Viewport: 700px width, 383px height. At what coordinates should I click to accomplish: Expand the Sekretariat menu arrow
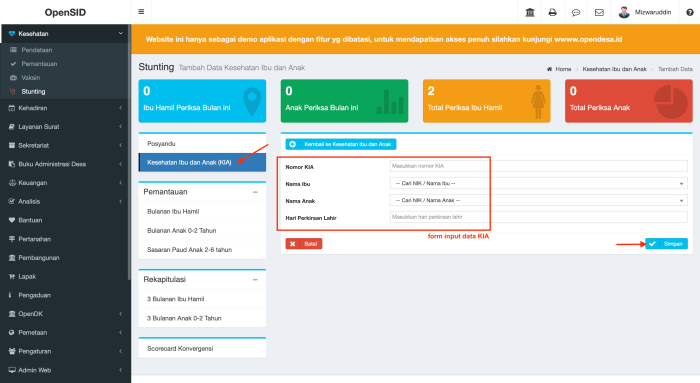[x=121, y=146]
